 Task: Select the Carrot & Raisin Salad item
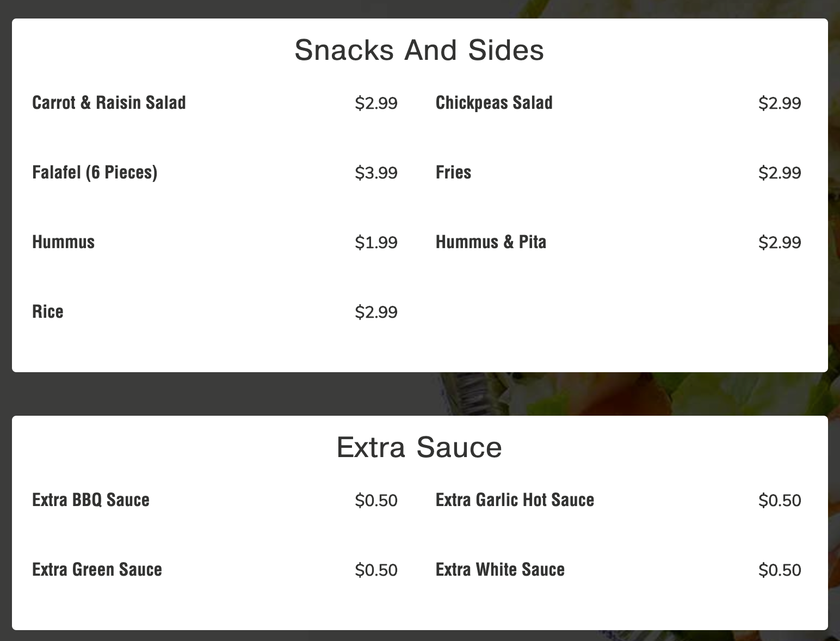[109, 103]
